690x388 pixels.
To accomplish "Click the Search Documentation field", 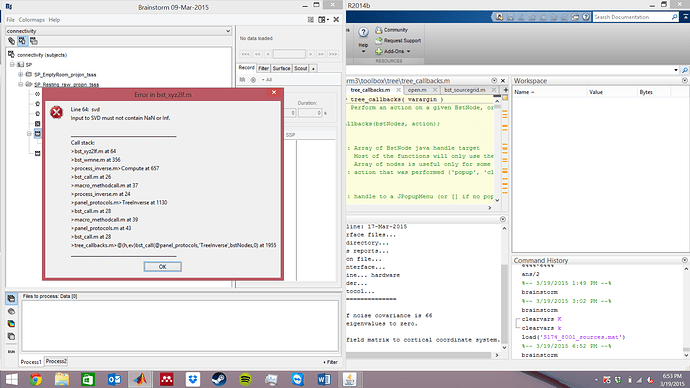I will pos(631,17).
